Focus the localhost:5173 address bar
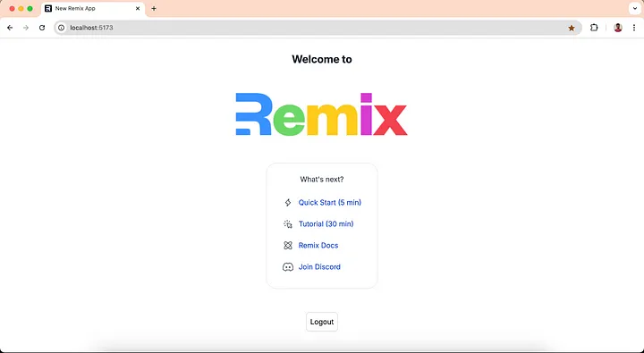 (318, 28)
